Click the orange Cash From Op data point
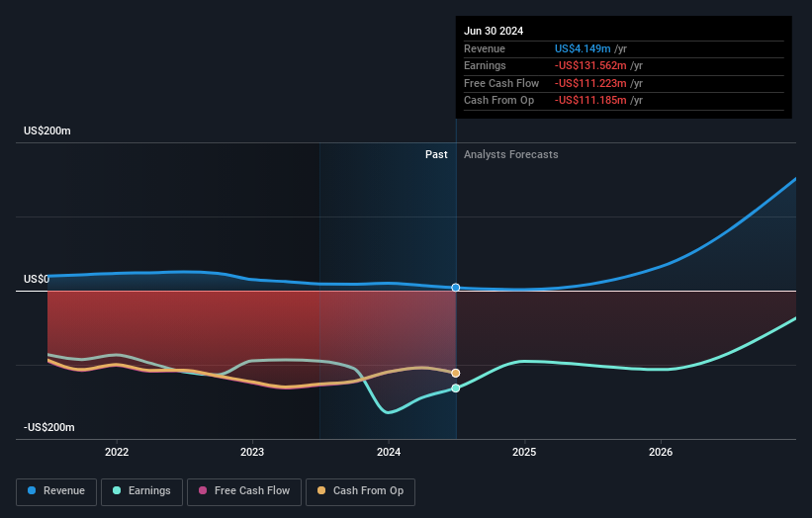The height and width of the screenshot is (518, 812). (456, 373)
